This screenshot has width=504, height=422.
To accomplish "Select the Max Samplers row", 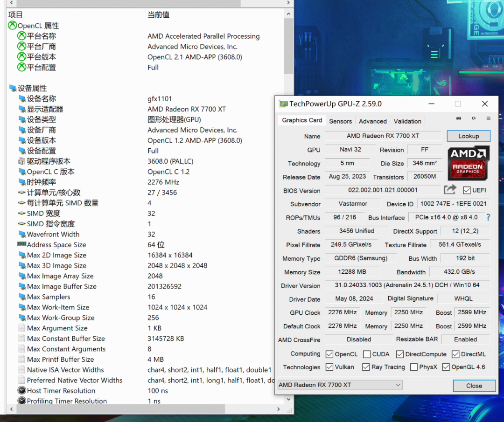I will 145,297.
